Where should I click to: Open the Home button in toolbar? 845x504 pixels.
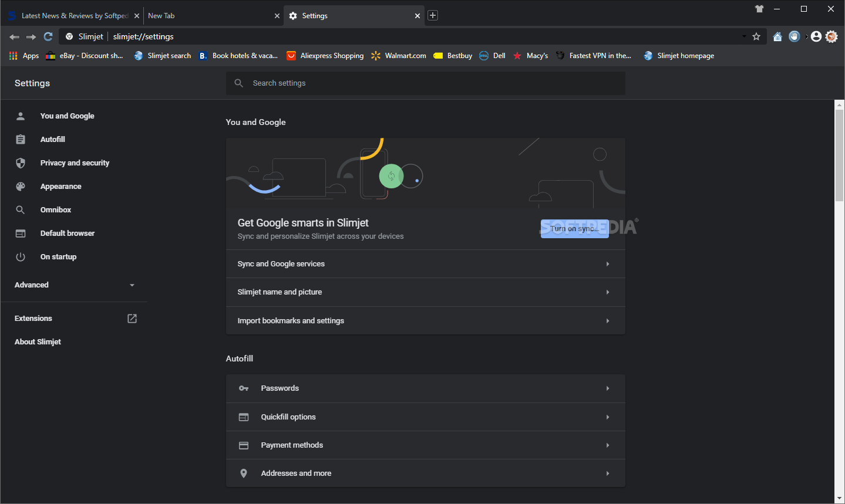tap(777, 36)
